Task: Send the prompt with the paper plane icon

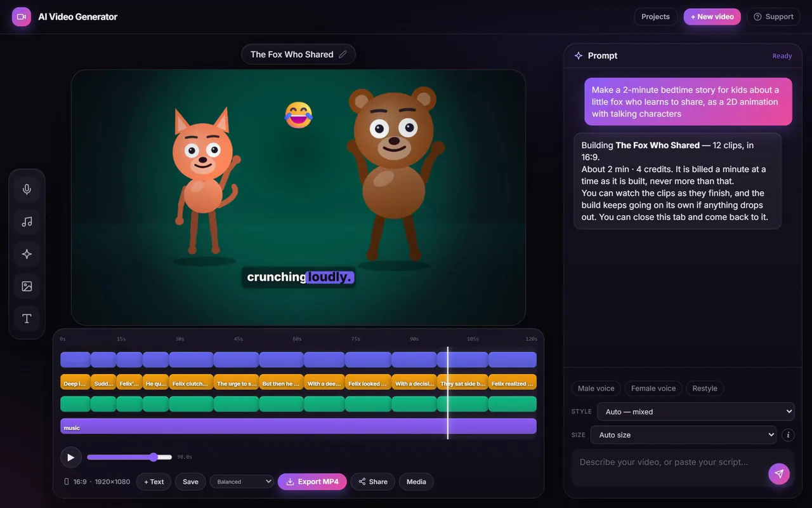Action: (x=779, y=474)
